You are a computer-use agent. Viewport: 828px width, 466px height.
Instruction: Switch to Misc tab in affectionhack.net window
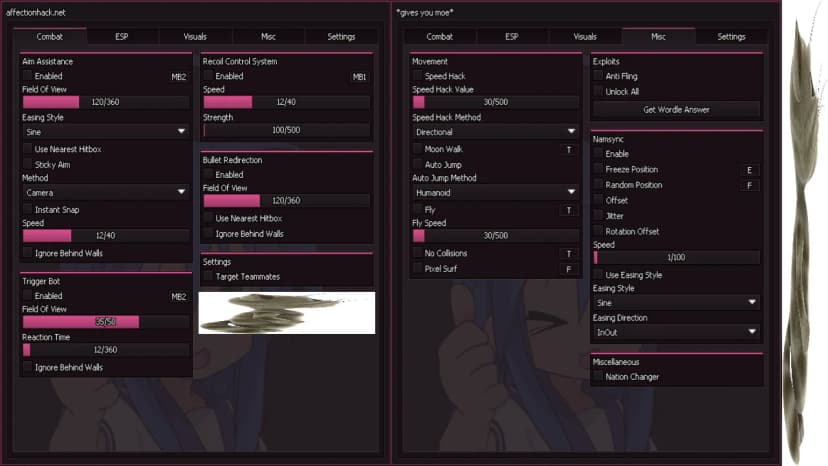(x=268, y=36)
